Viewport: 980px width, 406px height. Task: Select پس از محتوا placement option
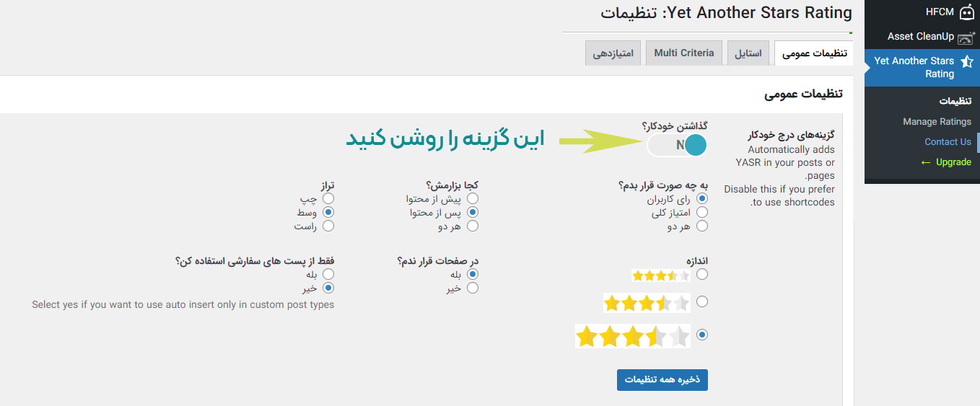click(x=473, y=212)
